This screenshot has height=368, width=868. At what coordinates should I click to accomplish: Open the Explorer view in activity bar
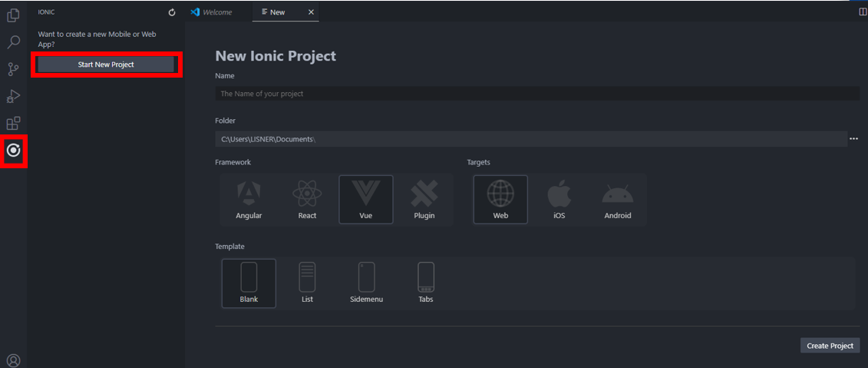click(13, 15)
